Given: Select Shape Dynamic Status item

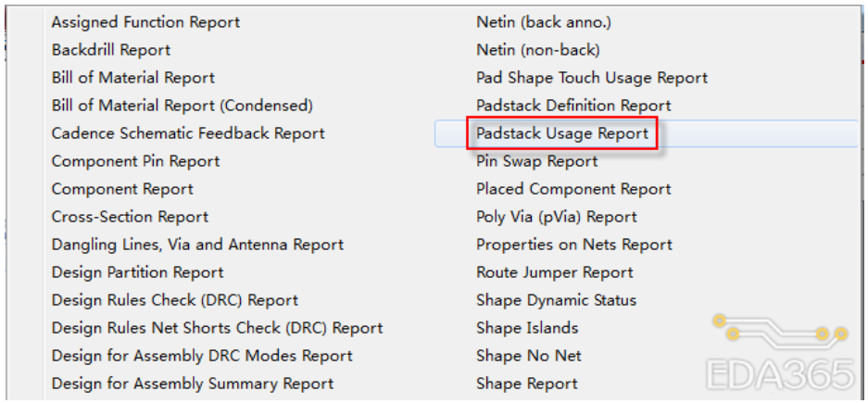Looking at the screenshot, I should 556,300.
